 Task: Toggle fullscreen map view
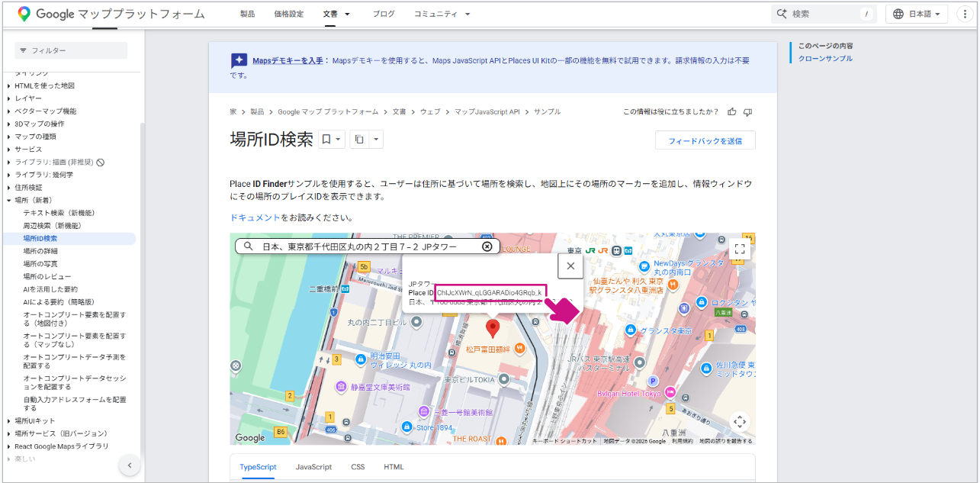[738, 250]
